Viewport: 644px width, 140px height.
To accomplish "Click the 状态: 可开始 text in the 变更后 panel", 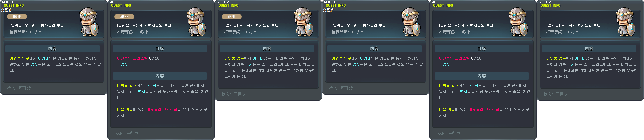I will pyautogui.click(x=341, y=88).
